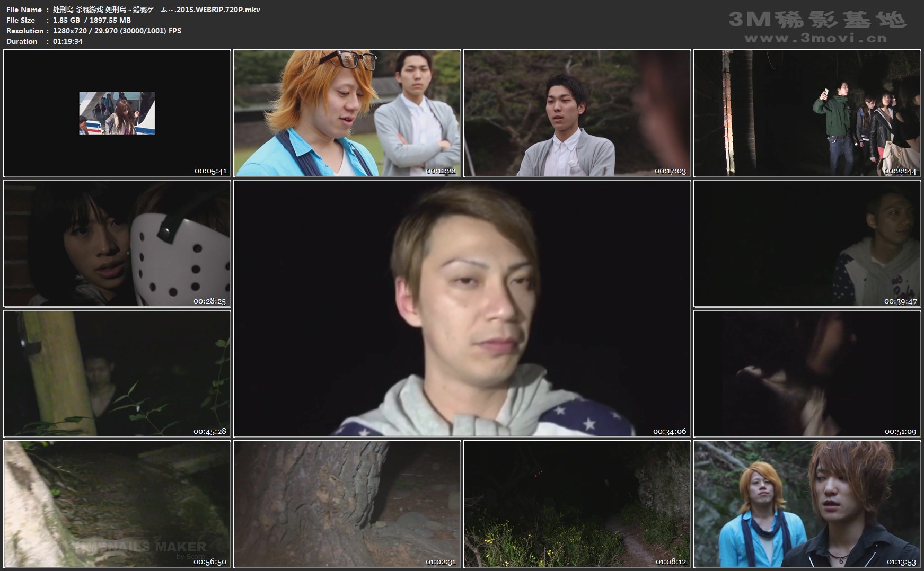Viewport: 924px width, 571px height.
Task: Click the thumbnail timestamped 00:56:50
Action: [x=117, y=504]
